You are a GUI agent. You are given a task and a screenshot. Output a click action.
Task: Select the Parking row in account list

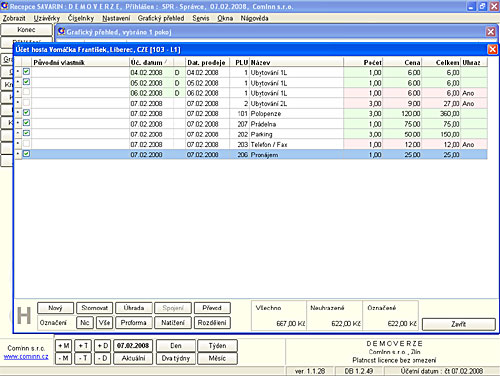point(251,134)
